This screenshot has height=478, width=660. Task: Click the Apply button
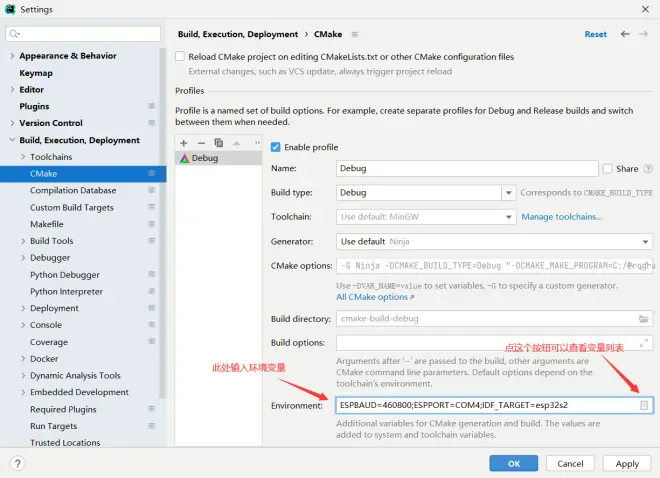point(627,463)
